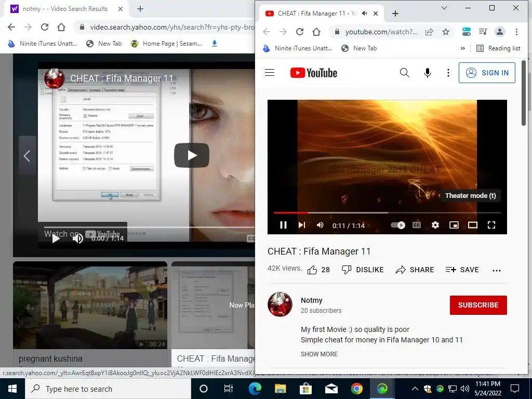Subscribe to Notmy channel

pos(478,305)
